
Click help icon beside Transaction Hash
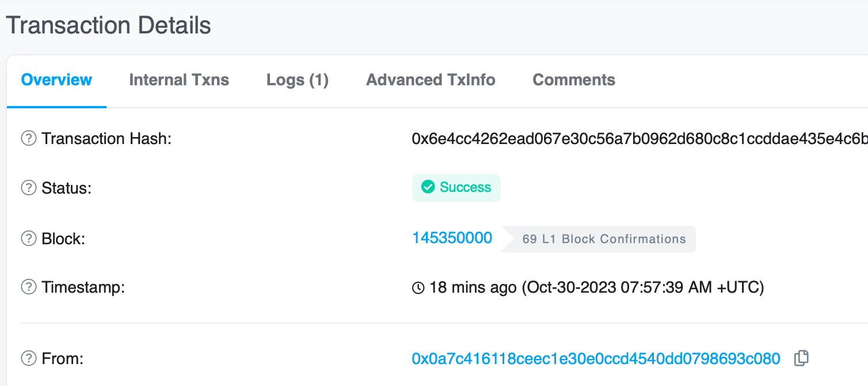pyautogui.click(x=29, y=139)
